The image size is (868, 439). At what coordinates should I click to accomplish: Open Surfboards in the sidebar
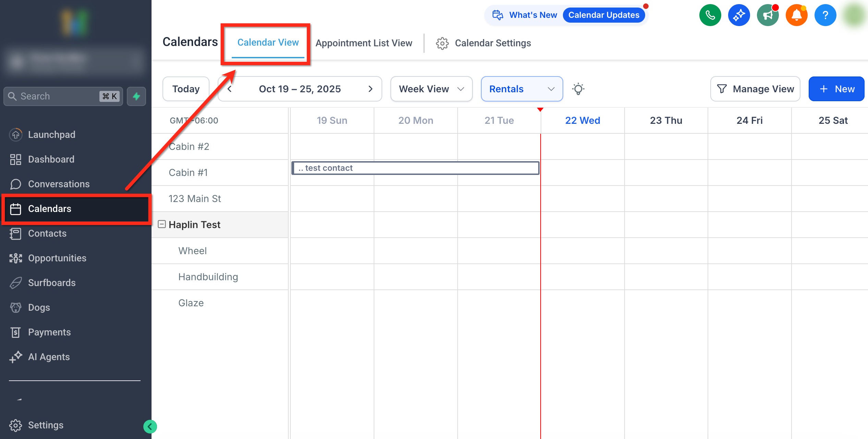[52, 283]
